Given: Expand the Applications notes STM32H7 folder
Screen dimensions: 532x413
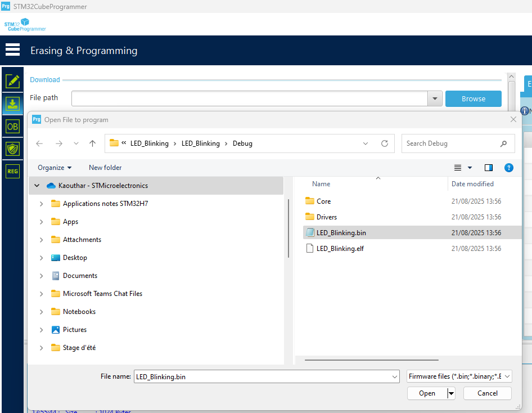Looking at the screenshot, I should point(41,204).
